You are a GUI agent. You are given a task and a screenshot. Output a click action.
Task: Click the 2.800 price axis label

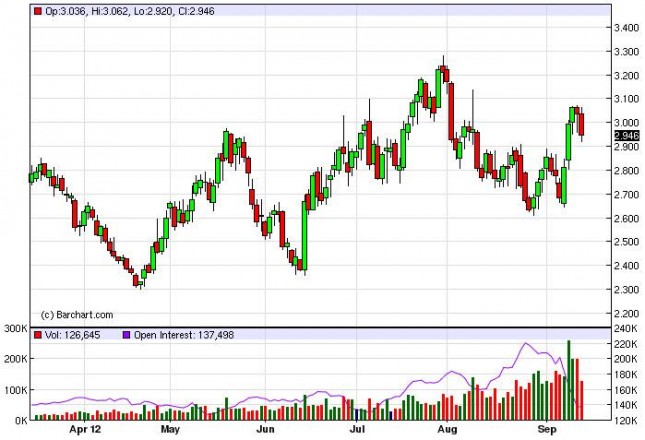626,170
